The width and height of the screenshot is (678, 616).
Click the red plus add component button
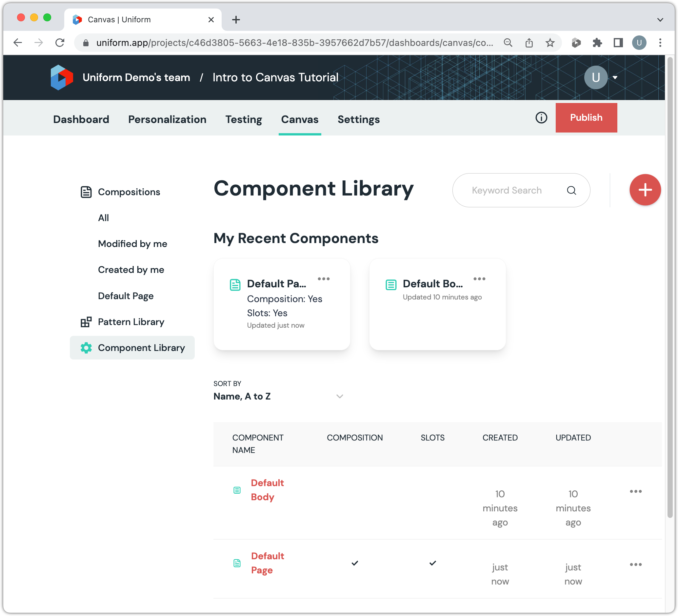click(645, 190)
